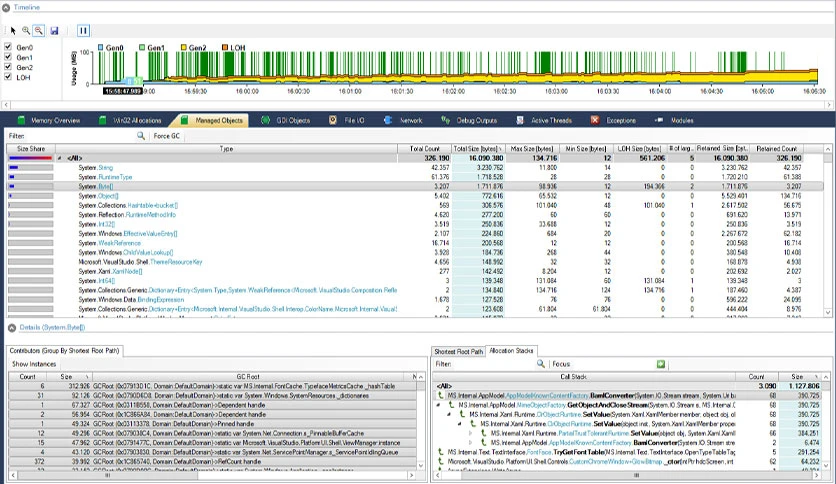Switch to the Shortest Root Path tab
836x484 pixels.
(458, 352)
